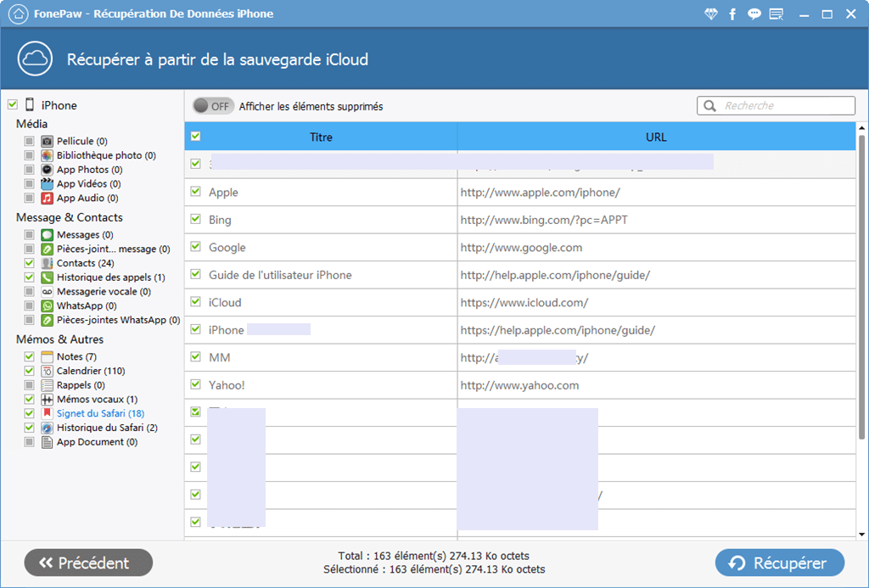
Task: Open Historique du Safari (2) category
Action: click(x=107, y=428)
